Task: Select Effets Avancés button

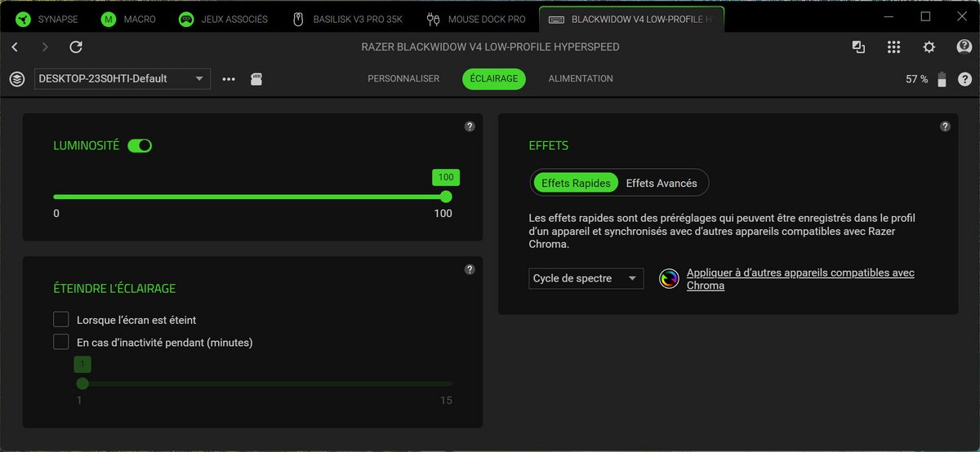Action: pos(661,184)
